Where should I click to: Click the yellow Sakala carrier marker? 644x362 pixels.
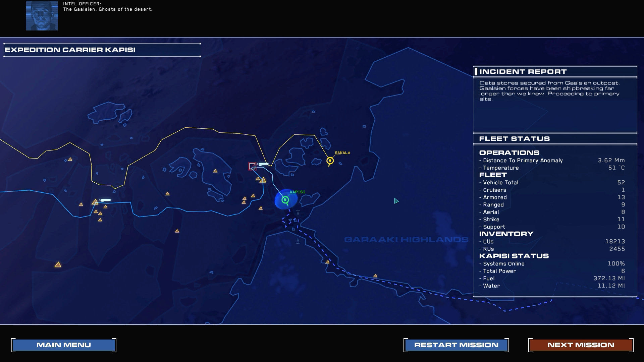pos(330,161)
